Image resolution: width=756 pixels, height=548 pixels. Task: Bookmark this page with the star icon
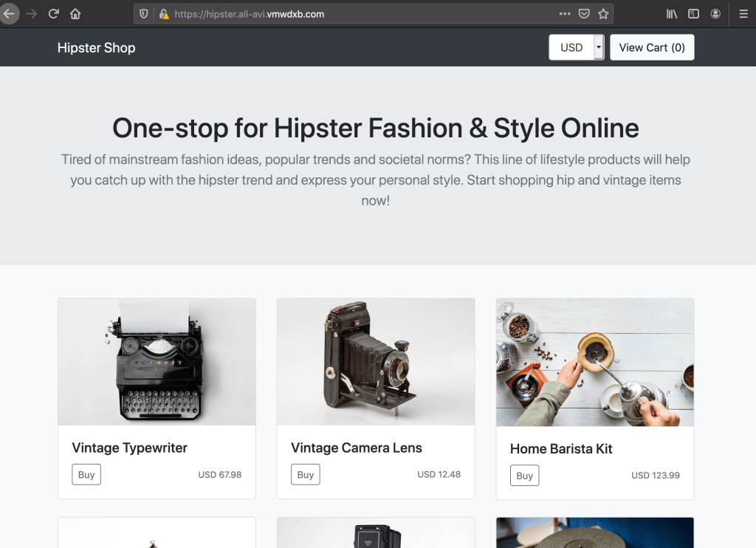[x=603, y=13]
